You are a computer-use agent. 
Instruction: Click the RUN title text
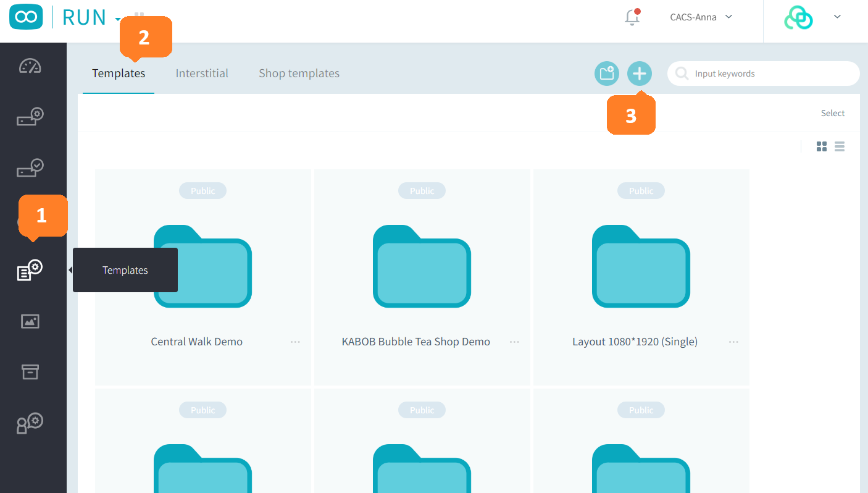click(x=85, y=17)
